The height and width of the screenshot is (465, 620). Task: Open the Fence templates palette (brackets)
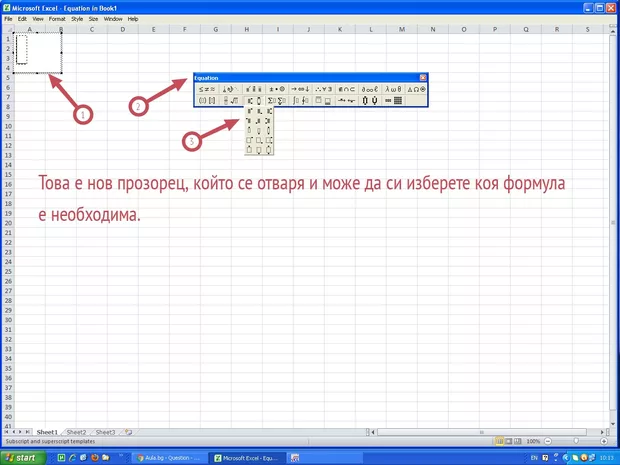(x=207, y=101)
